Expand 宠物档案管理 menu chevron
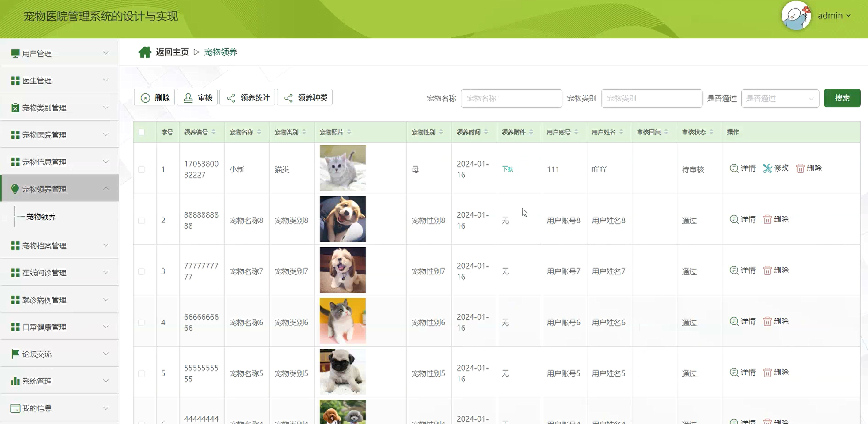This screenshot has height=424, width=868. 106,245
